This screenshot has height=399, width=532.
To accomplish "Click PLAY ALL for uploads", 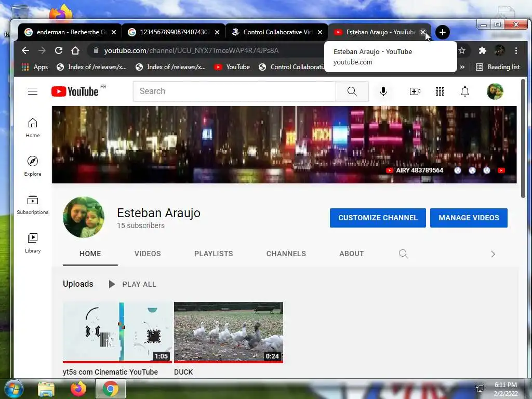I will pos(132,284).
